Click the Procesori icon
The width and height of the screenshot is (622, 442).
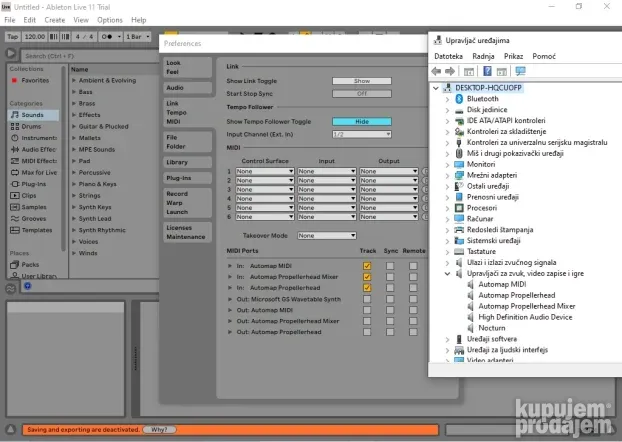(459, 208)
